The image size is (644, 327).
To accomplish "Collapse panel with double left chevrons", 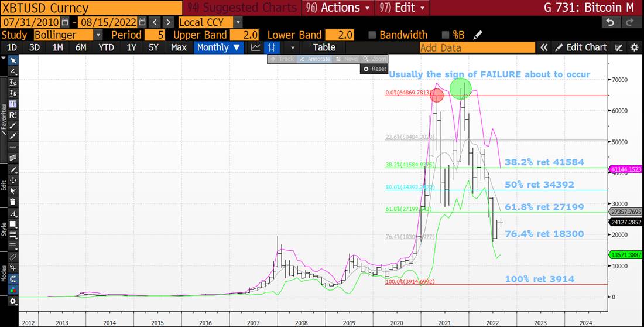I will 544,47.
